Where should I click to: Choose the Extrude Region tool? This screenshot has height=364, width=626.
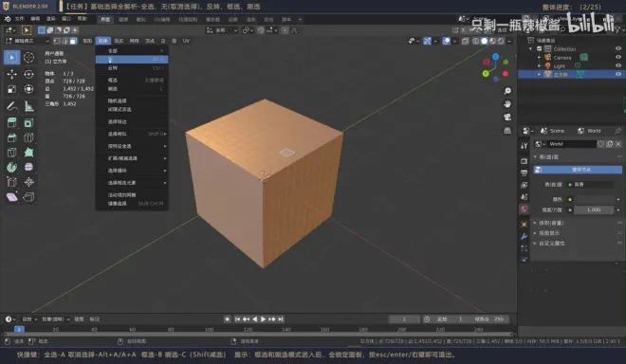pyautogui.click(x=11, y=123)
